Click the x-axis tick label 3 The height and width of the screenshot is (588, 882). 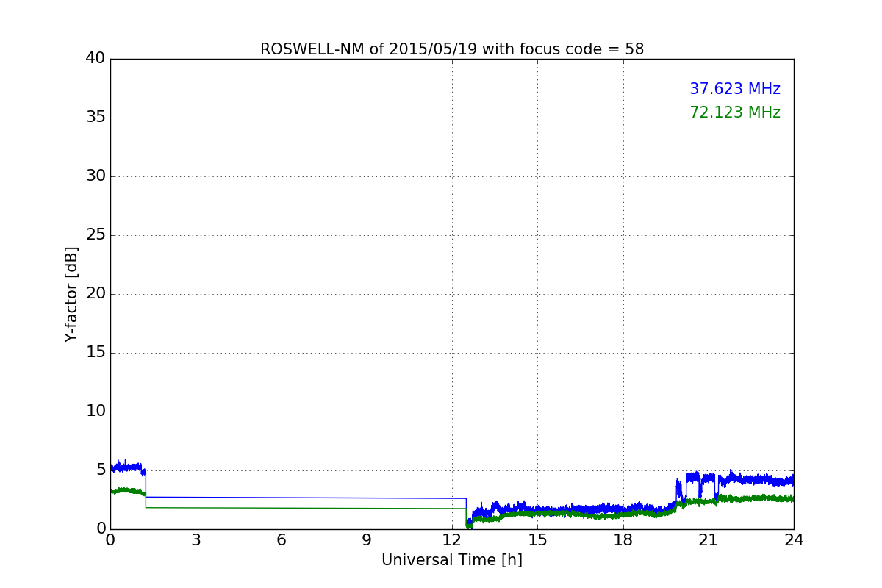point(196,539)
